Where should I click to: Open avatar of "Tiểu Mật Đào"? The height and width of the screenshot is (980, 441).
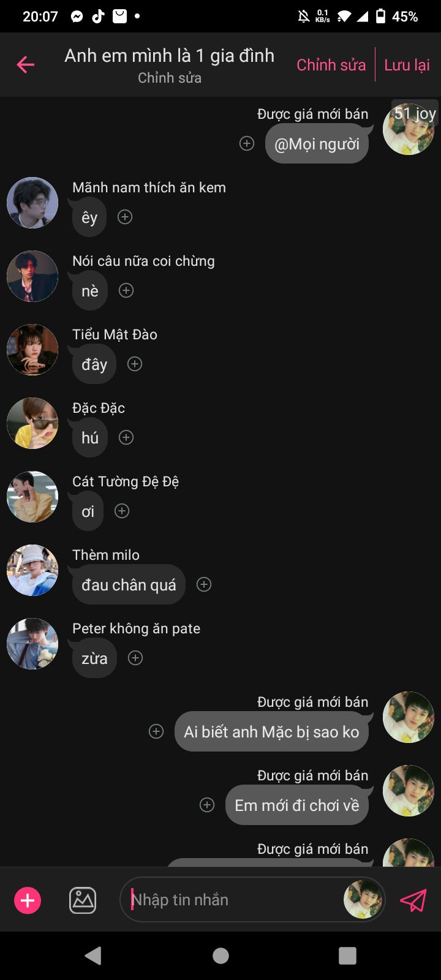(x=32, y=350)
